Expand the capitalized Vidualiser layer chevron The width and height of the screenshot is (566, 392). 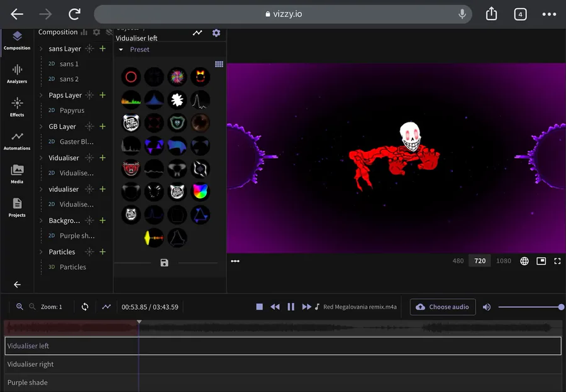(41, 158)
